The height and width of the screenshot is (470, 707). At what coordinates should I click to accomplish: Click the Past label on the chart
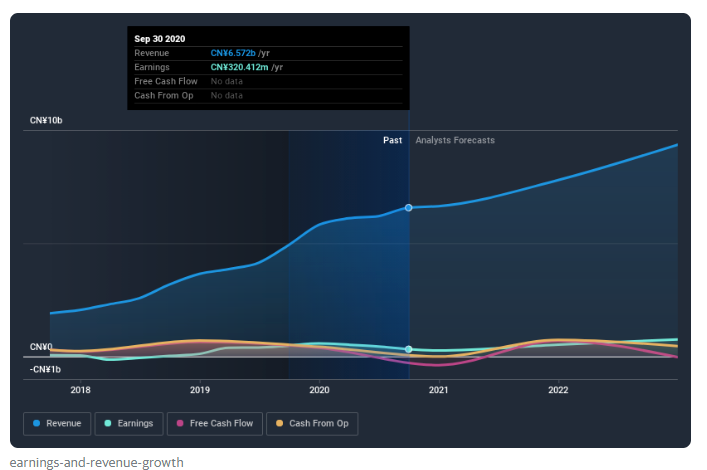click(392, 141)
